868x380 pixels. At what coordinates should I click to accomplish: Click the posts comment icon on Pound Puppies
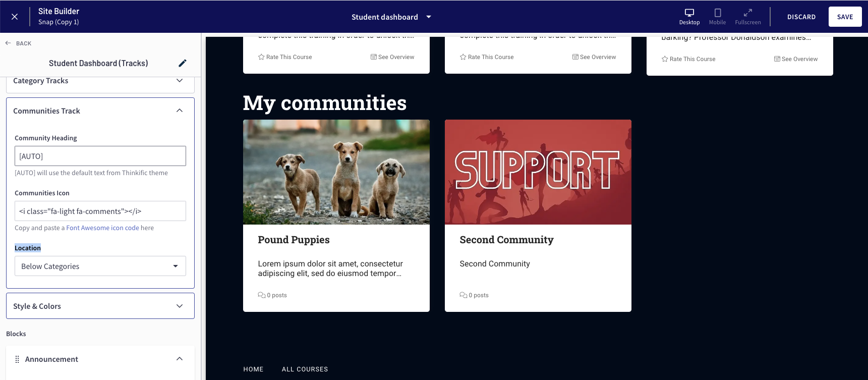click(x=261, y=295)
